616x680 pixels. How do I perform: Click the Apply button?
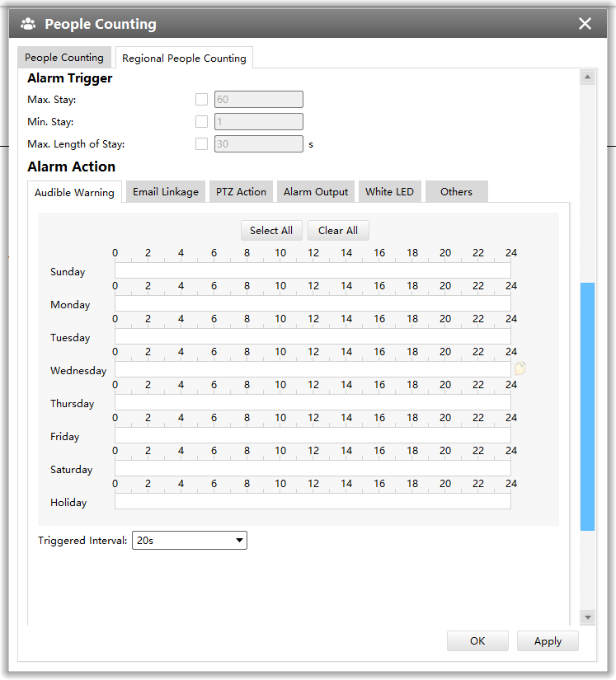point(548,641)
